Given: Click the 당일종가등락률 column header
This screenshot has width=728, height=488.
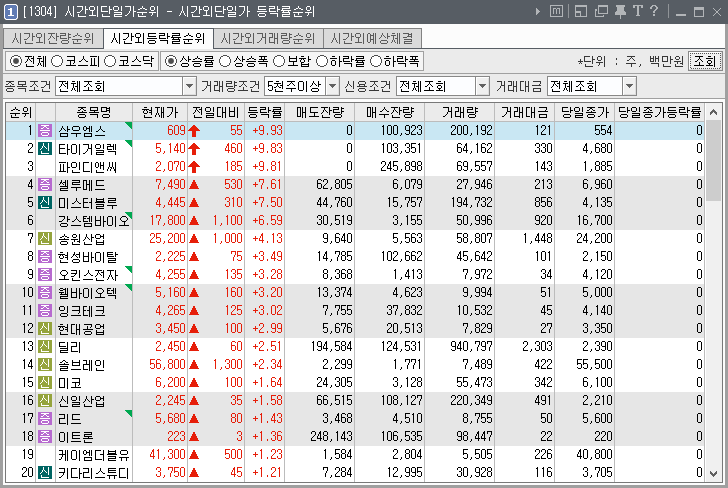Looking at the screenshot, I should click(659, 112).
